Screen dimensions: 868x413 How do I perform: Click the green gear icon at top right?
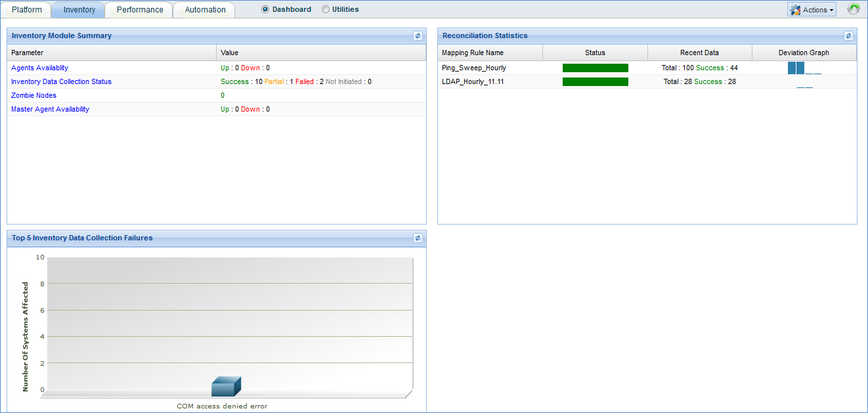coord(853,9)
